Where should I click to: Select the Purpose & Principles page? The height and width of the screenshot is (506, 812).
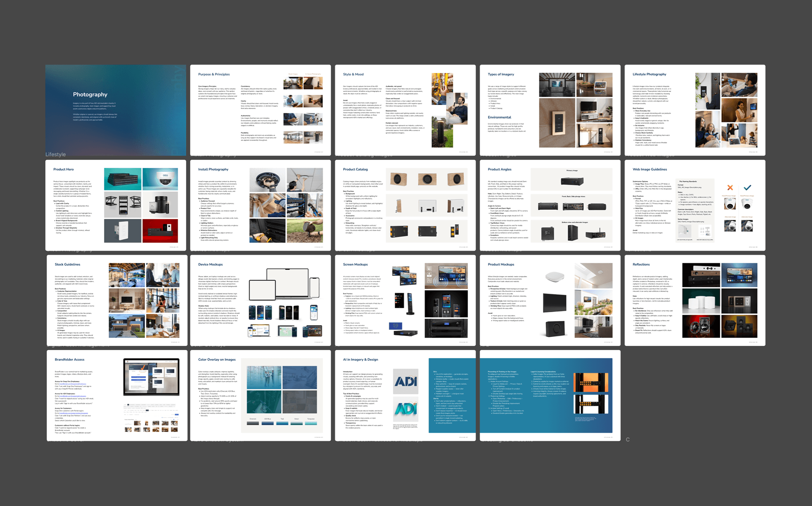point(260,110)
